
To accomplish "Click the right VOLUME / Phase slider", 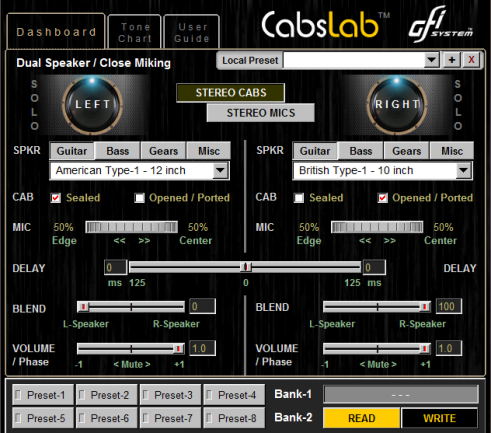I will click(x=377, y=349).
